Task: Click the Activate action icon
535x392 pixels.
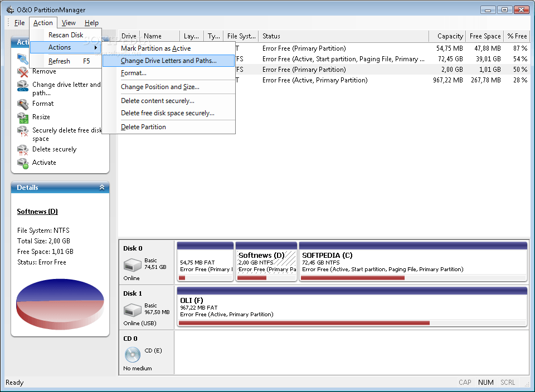Action: pyautogui.click(x=23, y=163)
